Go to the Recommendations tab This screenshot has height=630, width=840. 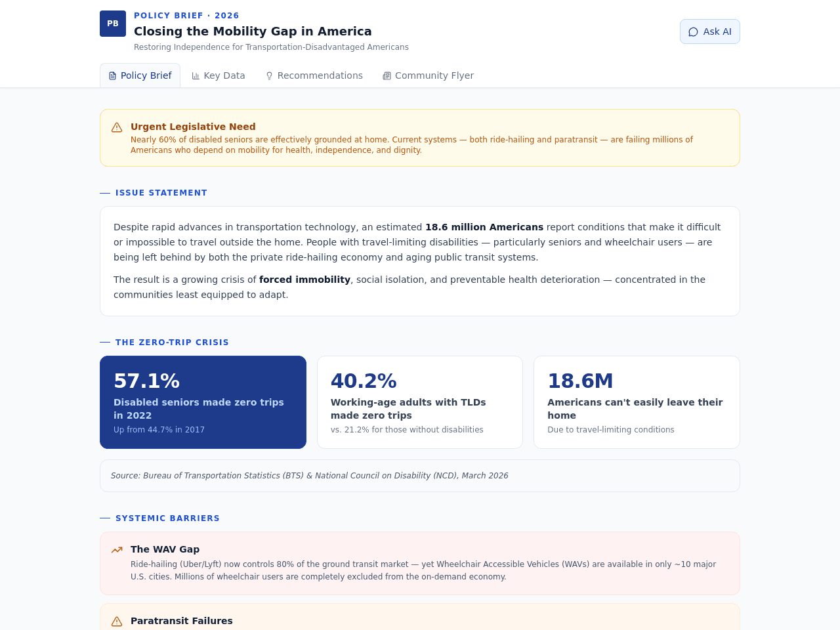click(314, 75)
